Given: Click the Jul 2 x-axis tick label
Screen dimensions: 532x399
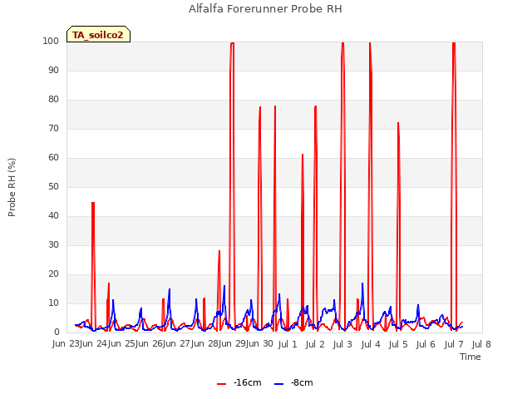Looking at the screenshot, I should pos(315,344).
